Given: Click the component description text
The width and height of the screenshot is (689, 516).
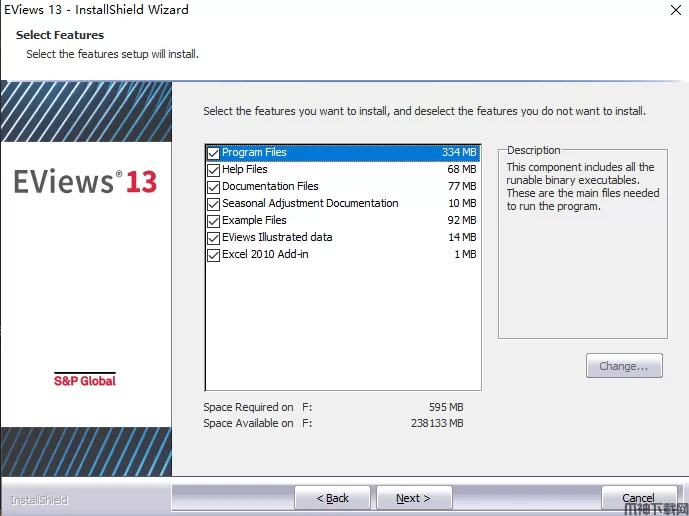Looking at the screenshot, I should tap(583, 186).
